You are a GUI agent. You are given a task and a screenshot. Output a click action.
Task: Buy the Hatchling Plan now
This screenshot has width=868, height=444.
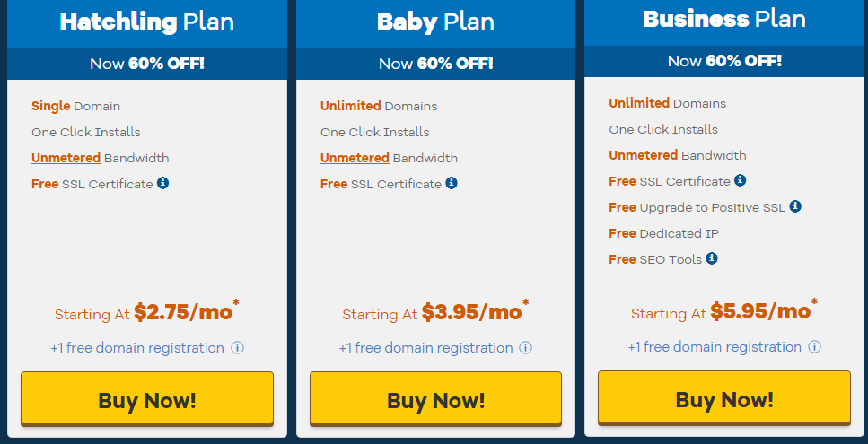pos(147,398)
